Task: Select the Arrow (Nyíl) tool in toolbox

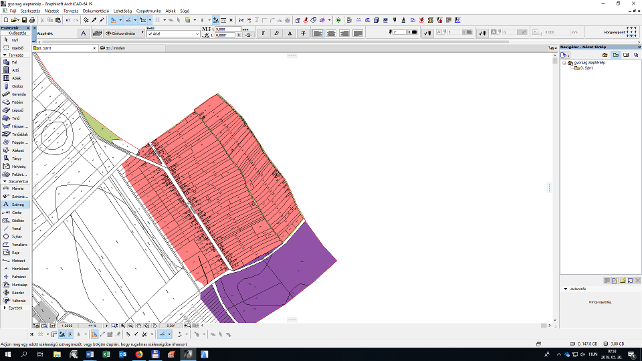Action: [x=15, y=40]
